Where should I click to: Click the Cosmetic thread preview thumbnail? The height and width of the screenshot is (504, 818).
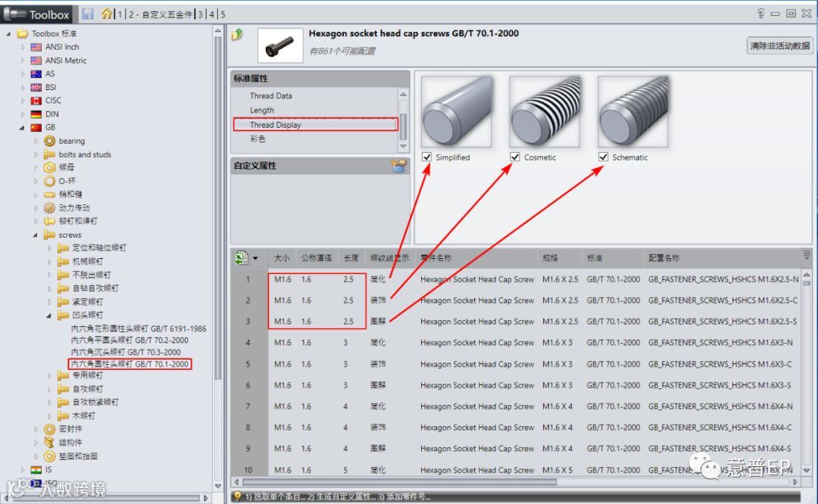coord(545,111)
